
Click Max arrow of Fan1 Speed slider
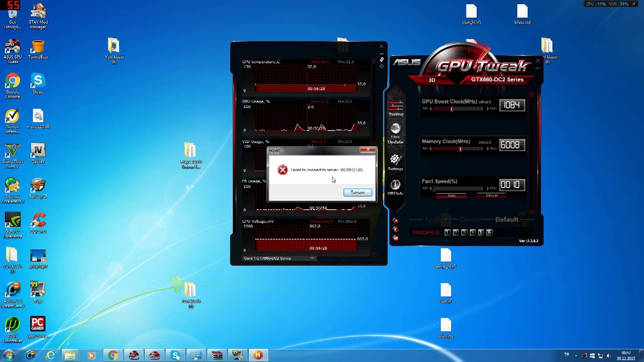(488, 188)
